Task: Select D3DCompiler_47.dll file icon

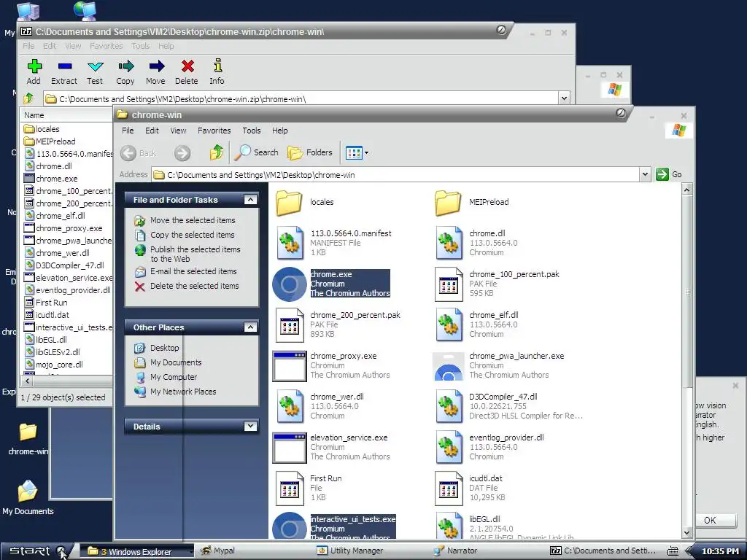Action: click(x=449, y=406)
